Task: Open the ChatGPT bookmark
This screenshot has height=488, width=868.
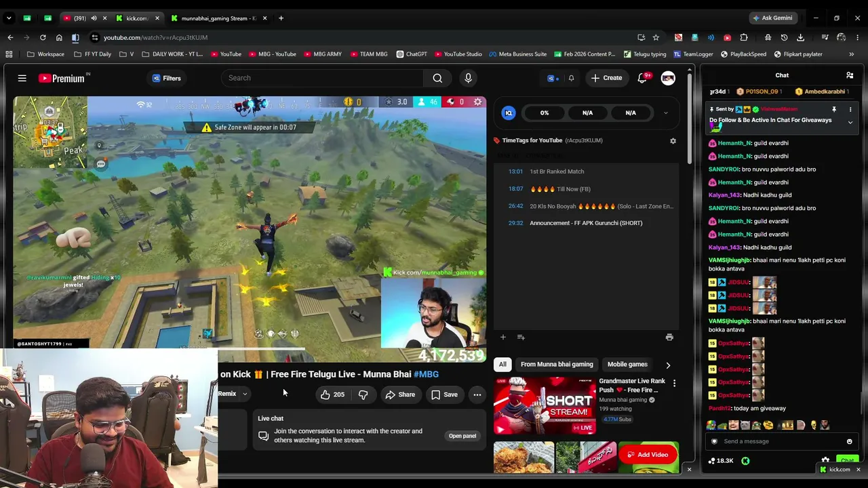Action: coord(412,54)
